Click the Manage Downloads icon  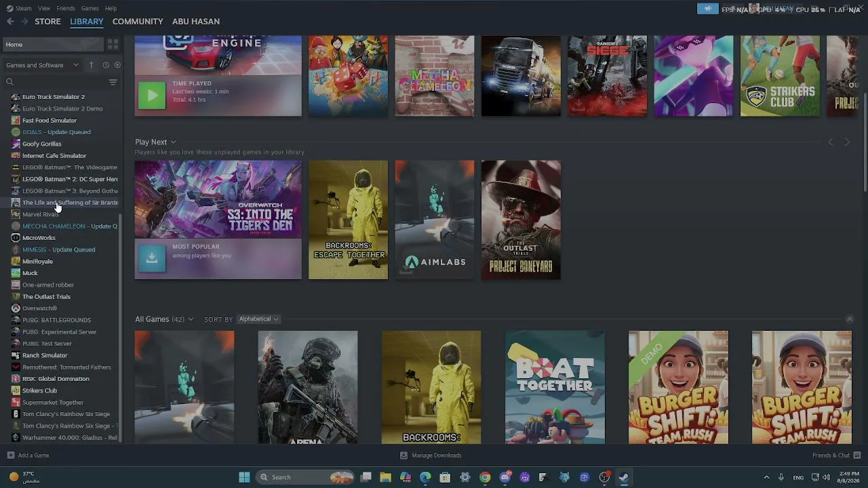(403, 455)
